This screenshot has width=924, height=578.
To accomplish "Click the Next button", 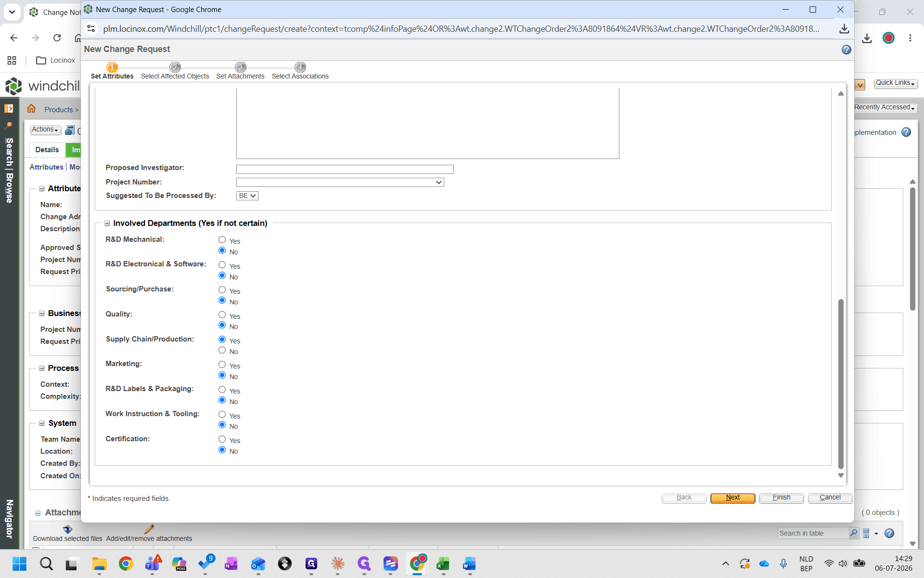I will tap(732, 498).
